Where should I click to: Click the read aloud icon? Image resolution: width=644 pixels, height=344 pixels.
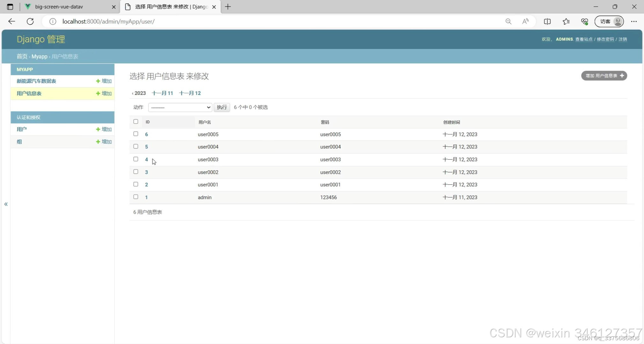click(525, 21)
